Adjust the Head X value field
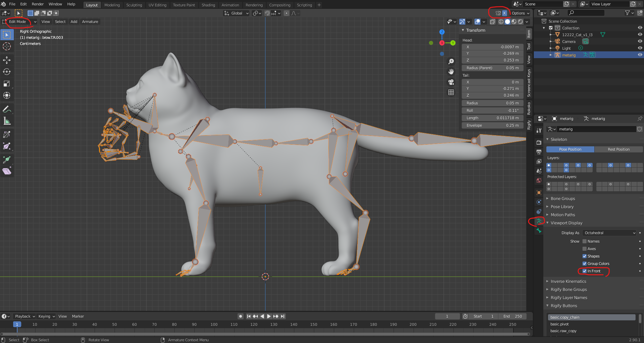 click(492, 47)
